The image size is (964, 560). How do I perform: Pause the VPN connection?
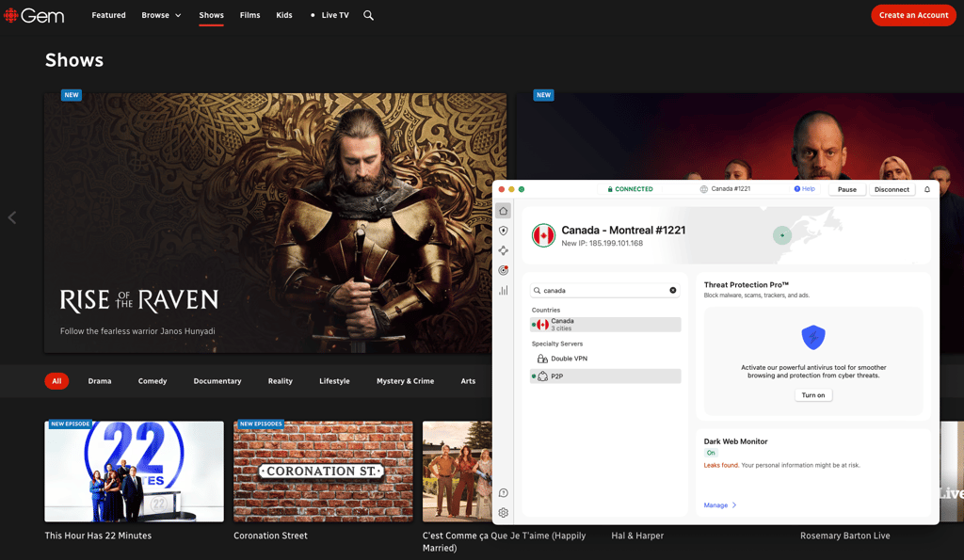point(846,189)
